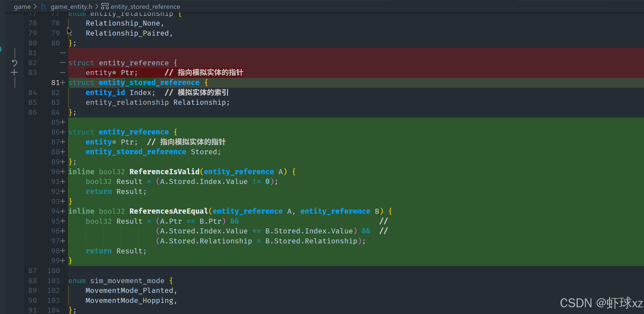
Task: Click the chevron after game_entity.h breadcrumb
Action: pos(97,6)
